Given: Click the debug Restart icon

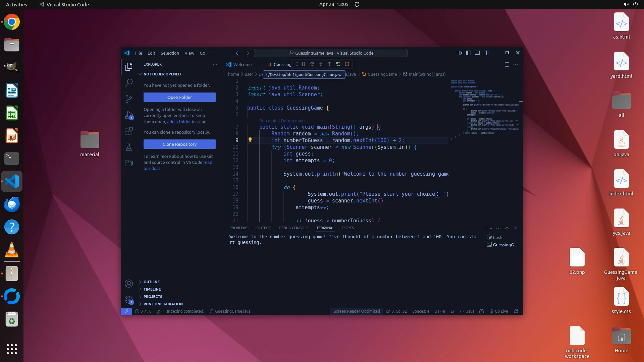Looking at the screenshot, I should click(338, 64).
